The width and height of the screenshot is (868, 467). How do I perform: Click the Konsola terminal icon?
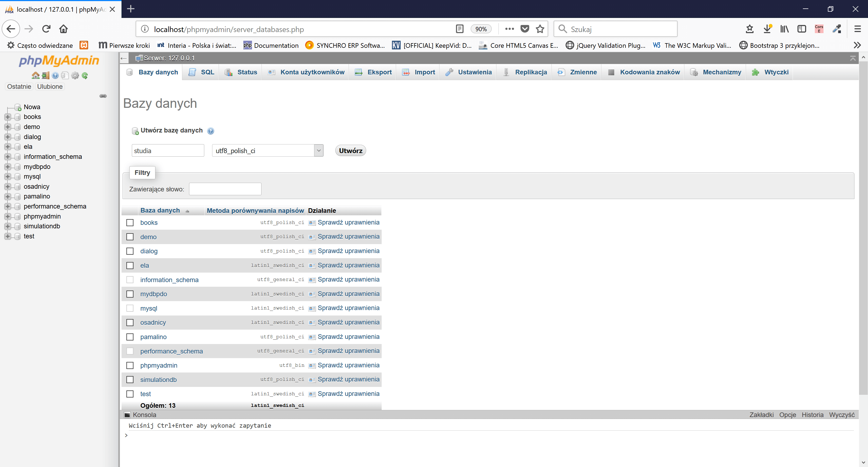(x=127, y=415)
